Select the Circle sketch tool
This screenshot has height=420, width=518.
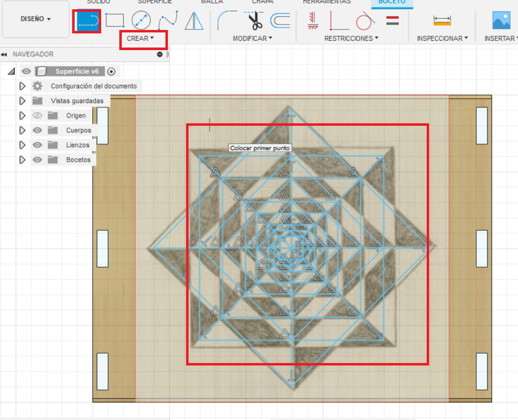pyautogui.click(x=141, y=21)
